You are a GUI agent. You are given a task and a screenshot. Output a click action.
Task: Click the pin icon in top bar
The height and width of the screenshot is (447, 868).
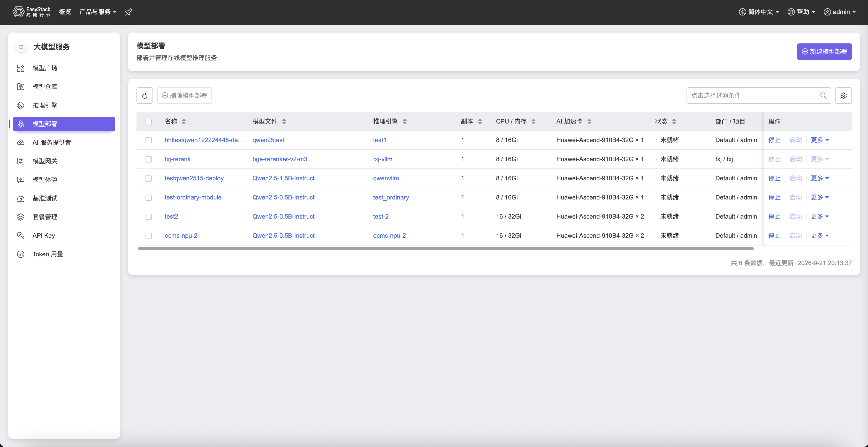[128, 12]
